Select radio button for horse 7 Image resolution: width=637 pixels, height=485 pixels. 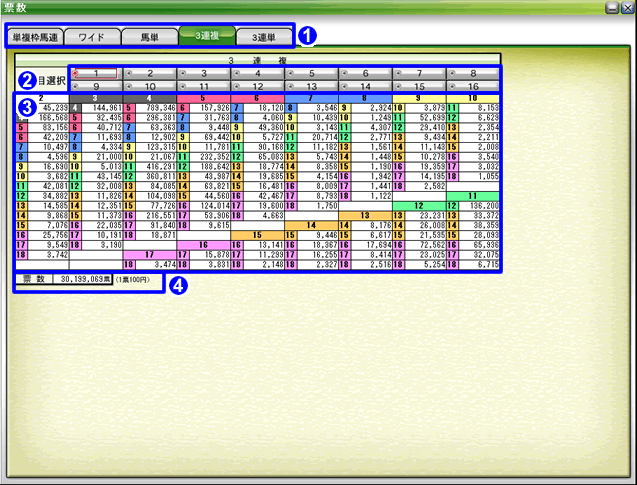pos(398,74)
